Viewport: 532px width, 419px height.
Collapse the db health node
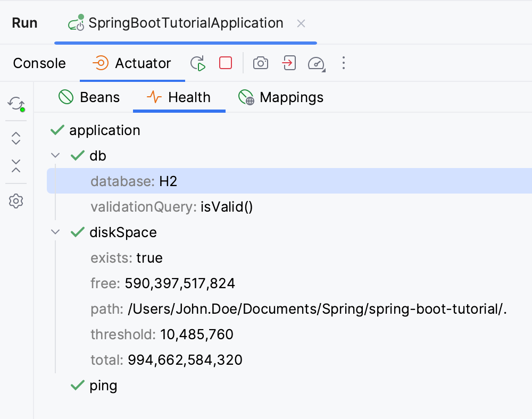coord(55,155)
